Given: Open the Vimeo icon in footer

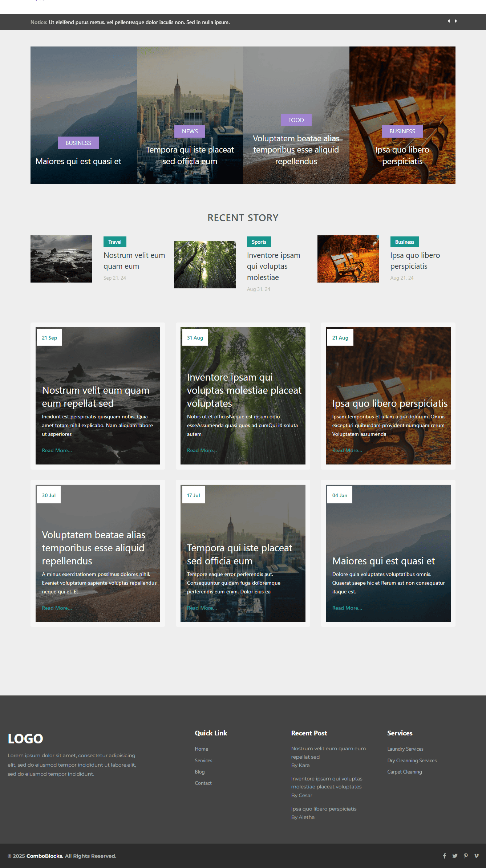Looking at the screenshot, I should tap(476, 856).
